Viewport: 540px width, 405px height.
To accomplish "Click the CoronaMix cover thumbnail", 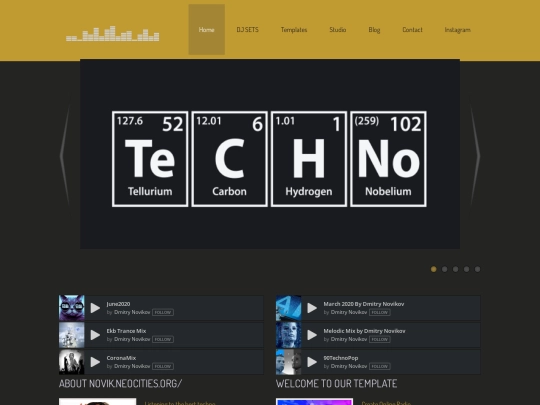I will point(72,362).
